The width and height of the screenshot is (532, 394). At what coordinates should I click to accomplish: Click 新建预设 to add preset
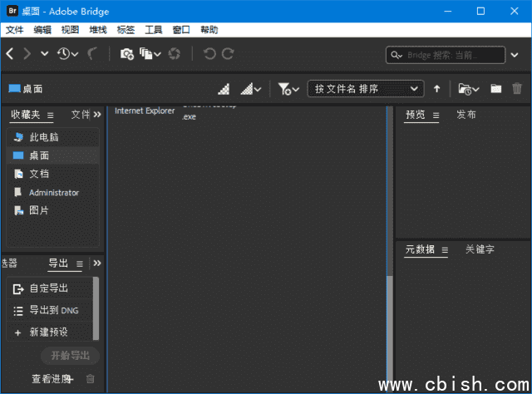click(50, 332)
